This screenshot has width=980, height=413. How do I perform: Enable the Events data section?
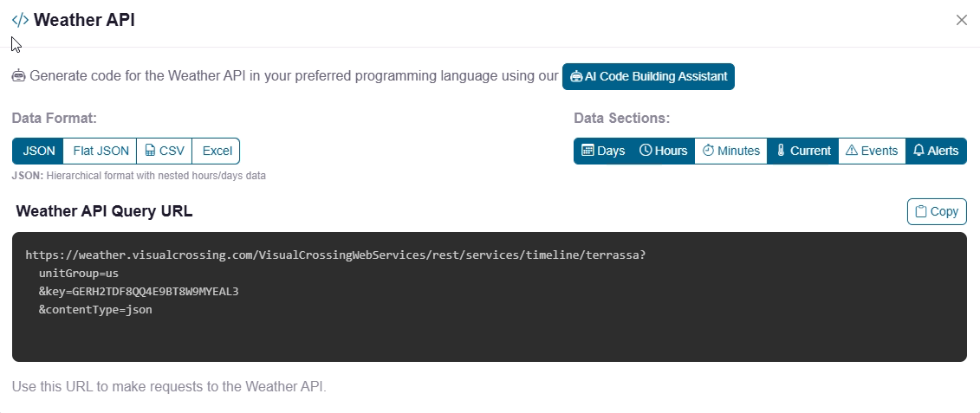(872, 151)
